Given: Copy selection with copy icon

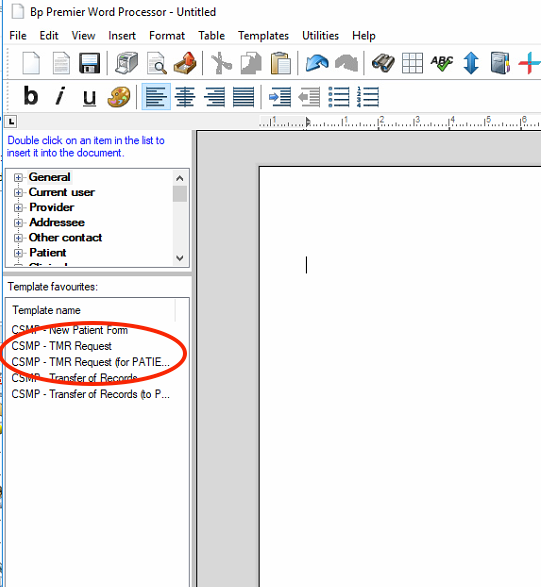Looking at the screenshot, I should (251, 63).
